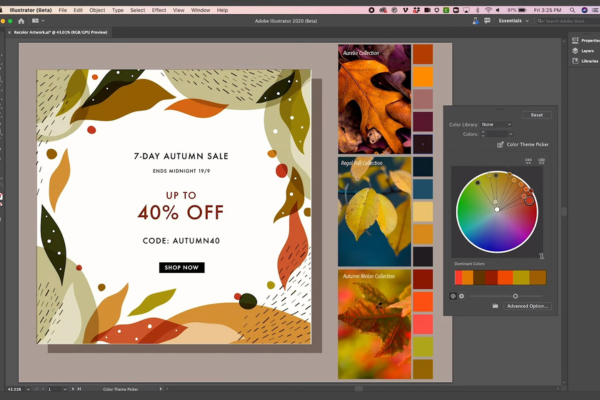Screen dimensions: 600x400
Task: Open the Colors count dropdown arrow
Action: [x=510, y=134]
